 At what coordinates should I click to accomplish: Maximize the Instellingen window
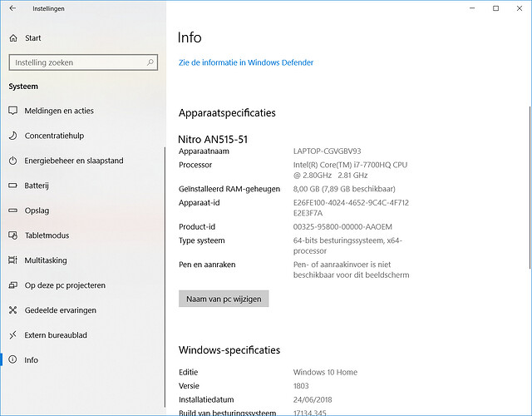point(495,8)
